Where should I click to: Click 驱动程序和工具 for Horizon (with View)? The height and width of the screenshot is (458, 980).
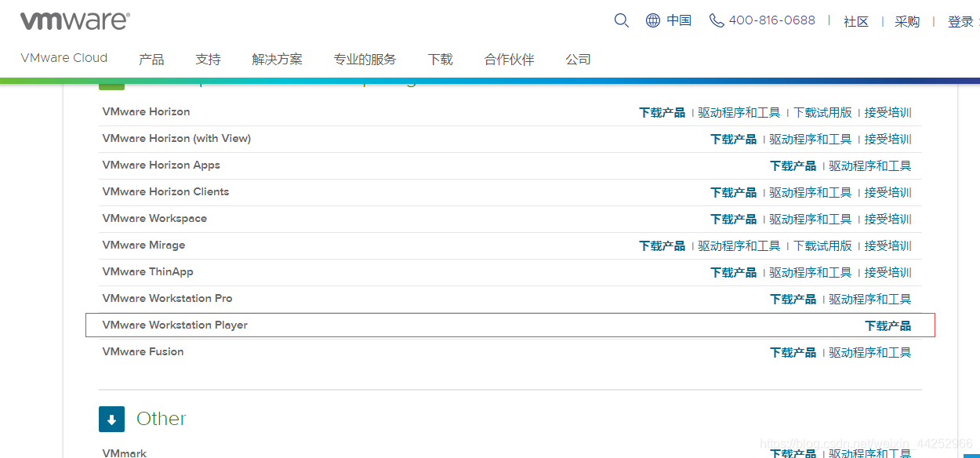[x=811, y=139]
